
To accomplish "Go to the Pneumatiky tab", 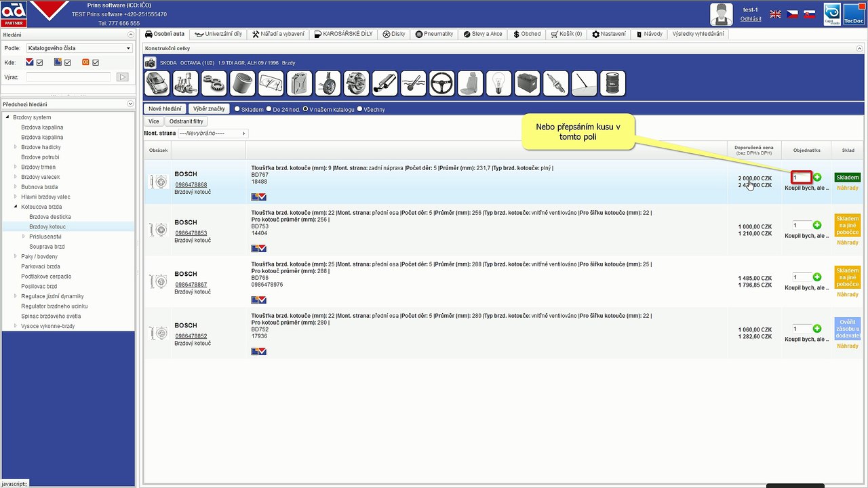I will pos(434,34).
